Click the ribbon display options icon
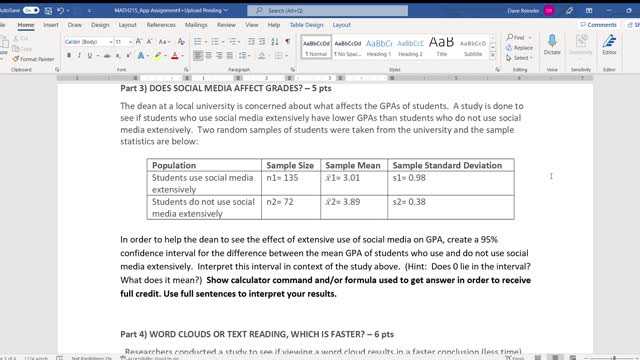The height and width of the screenshot is (360, 640). [589, 11]
